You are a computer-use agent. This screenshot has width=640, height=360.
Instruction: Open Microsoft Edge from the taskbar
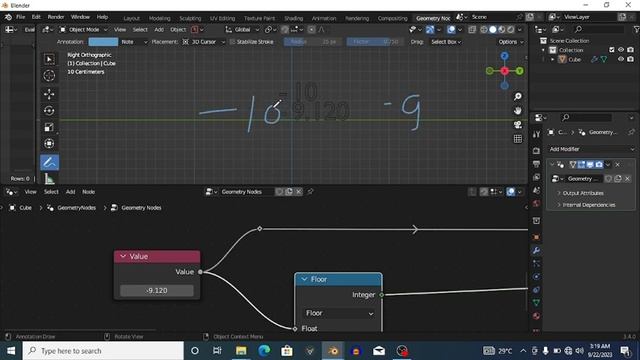click(264, 351)
